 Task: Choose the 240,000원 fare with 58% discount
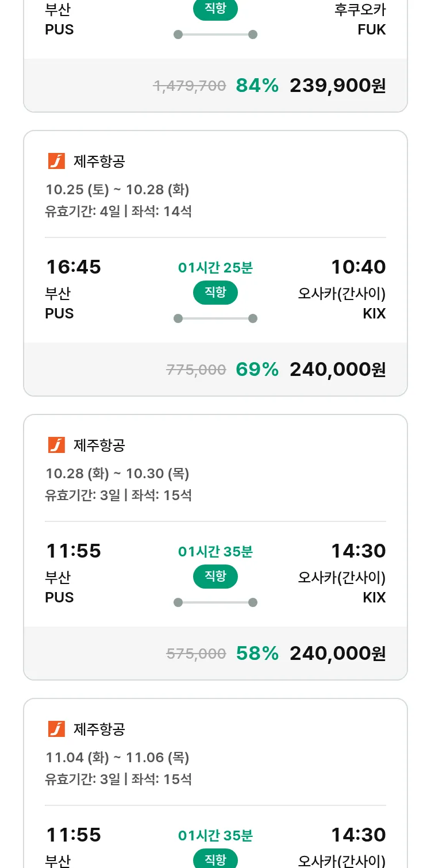[337, 653]
